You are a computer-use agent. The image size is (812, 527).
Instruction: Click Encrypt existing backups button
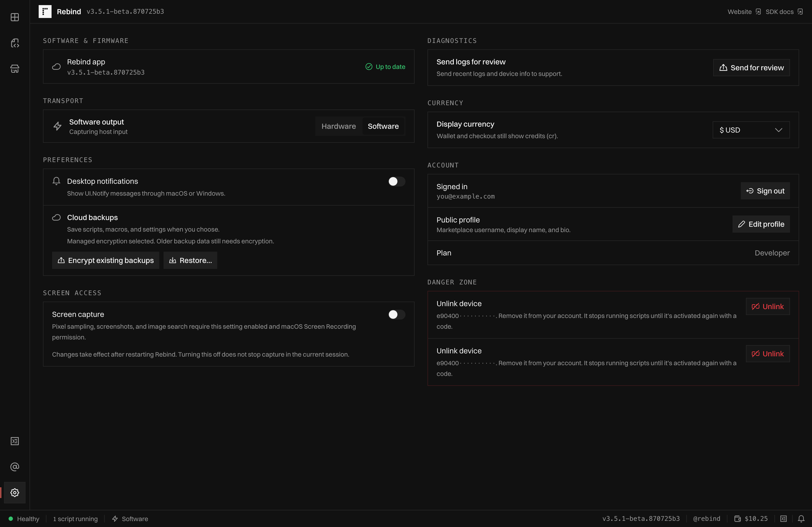pyautogui.click(x=106, y=260)
